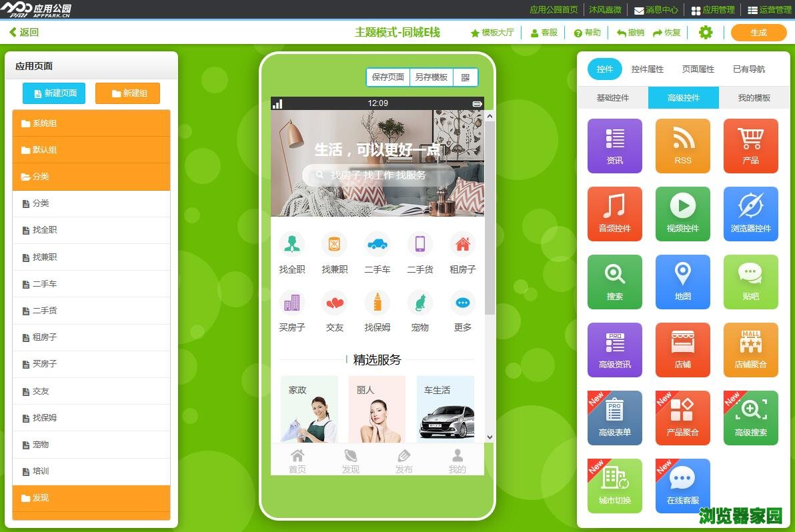Expand the 发现 folder group
Viewport: 795px width, 532px height.
pyautogui.click(x=91, y=498)
